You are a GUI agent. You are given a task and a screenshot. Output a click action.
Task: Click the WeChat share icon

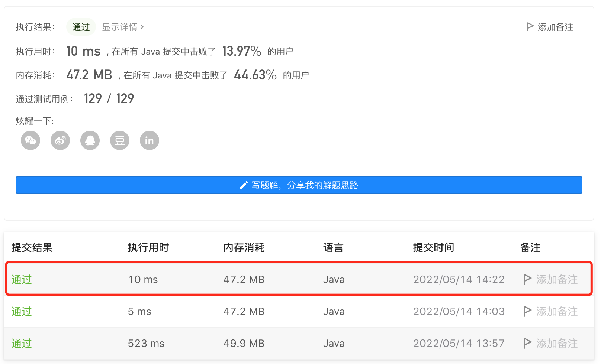click(x=30, y=140)
